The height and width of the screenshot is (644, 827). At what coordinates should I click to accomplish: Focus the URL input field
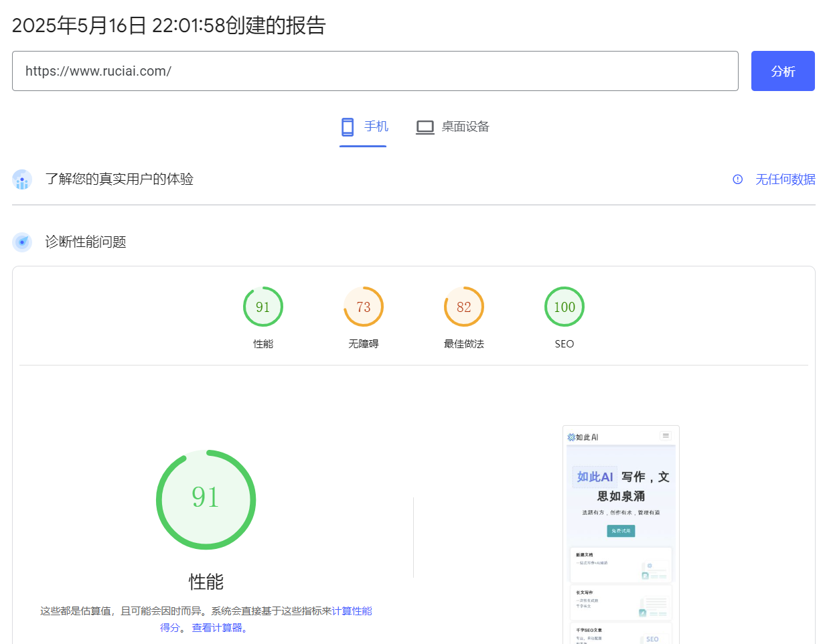(x=375, y=71)
